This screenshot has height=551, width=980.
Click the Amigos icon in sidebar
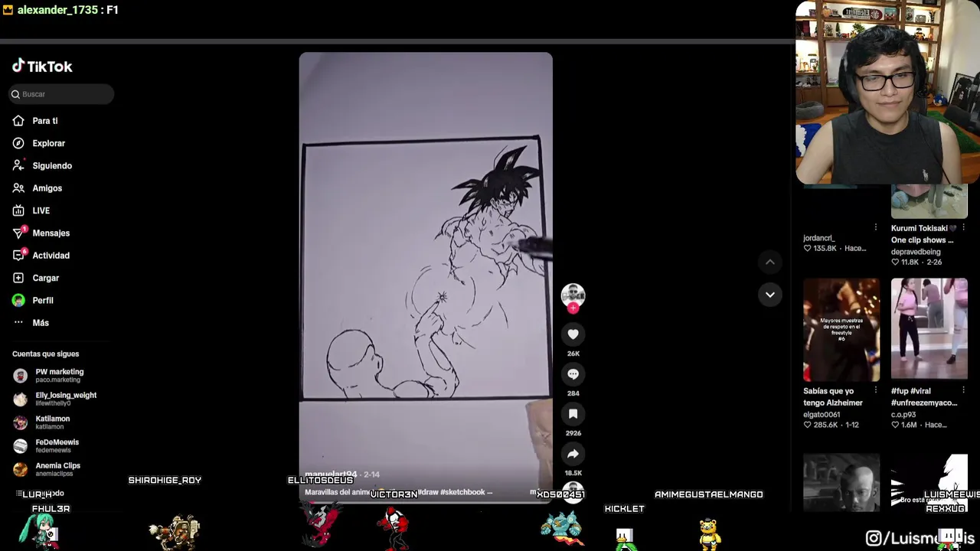[x=18, y=188]
